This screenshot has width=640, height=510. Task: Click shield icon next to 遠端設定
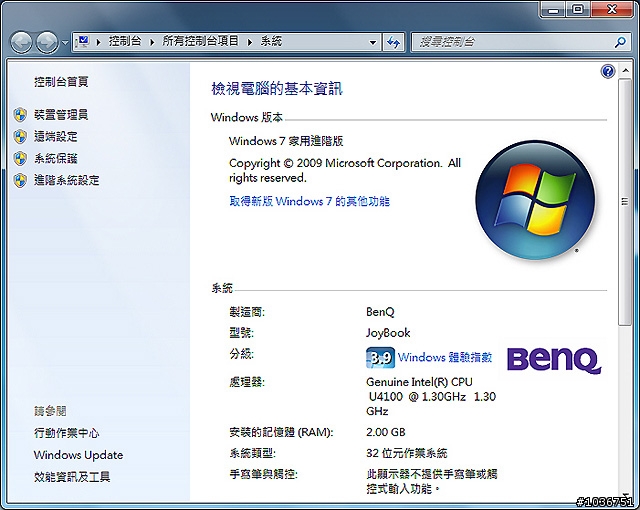click(20, 137)
